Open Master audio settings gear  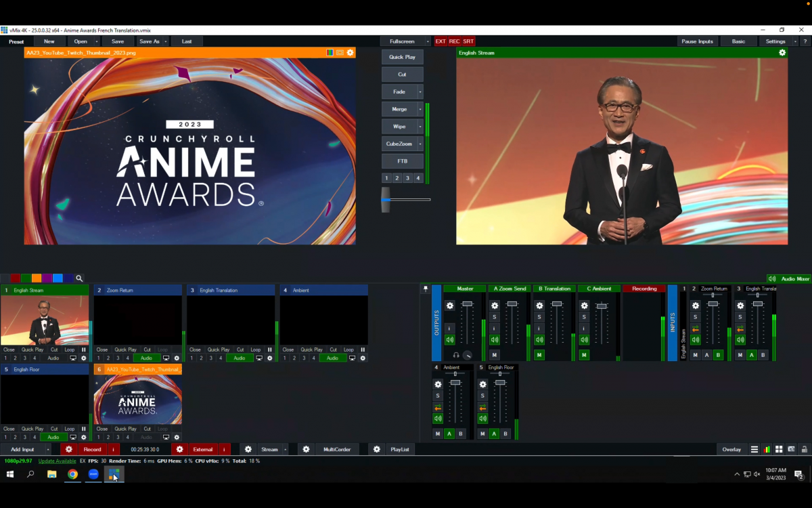click(450, 306)
